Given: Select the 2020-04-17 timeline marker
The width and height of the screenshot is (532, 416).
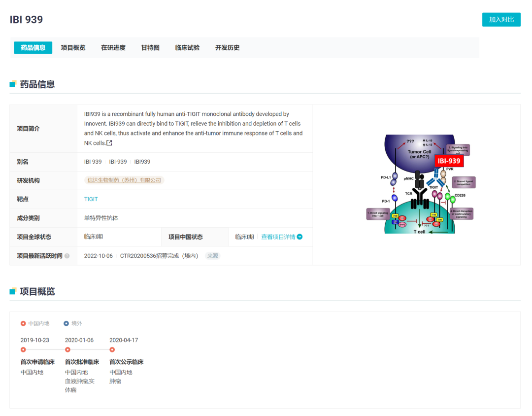Looking at the screenshot, I should [x=112, y=349].
